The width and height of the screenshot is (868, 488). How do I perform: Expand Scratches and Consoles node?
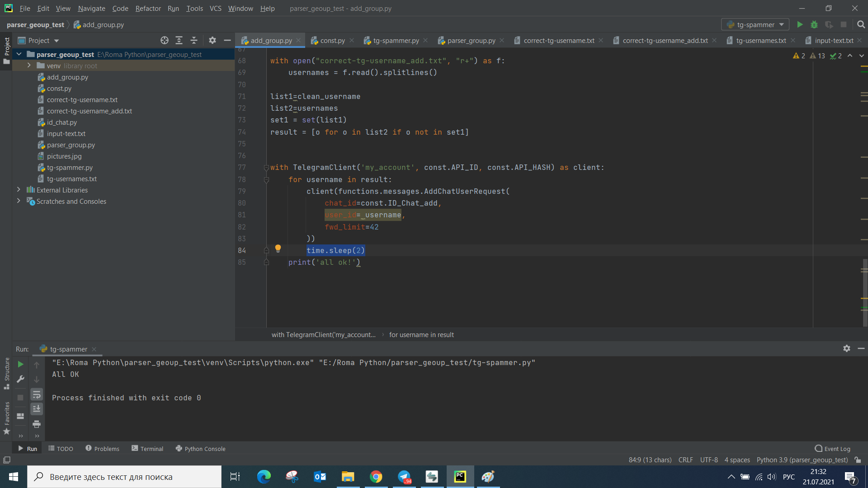tap(19, 201)
